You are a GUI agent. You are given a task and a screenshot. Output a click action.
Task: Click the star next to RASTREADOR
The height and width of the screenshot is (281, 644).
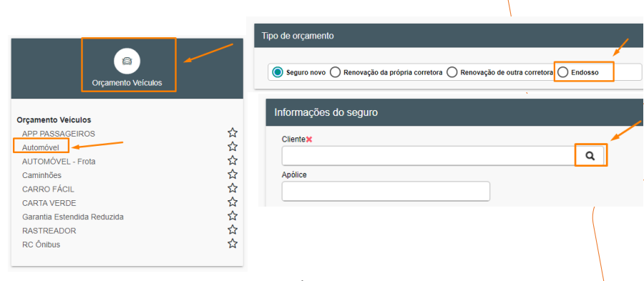233,230
